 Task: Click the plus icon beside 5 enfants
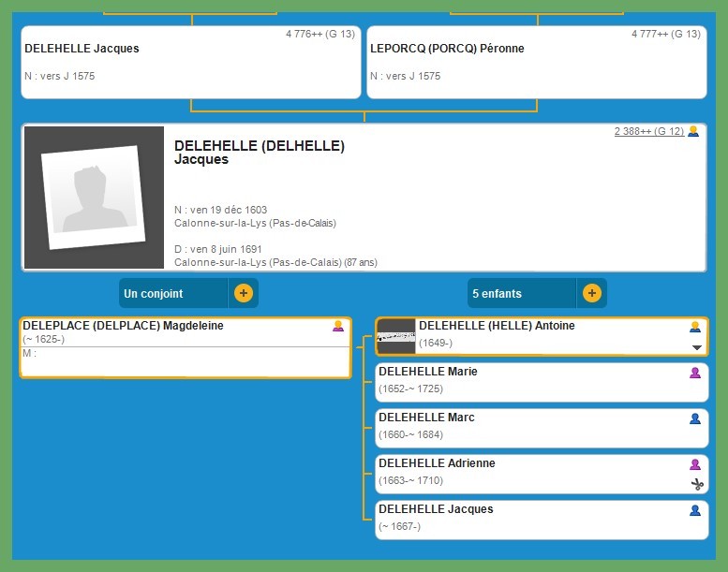click(591, 293)
